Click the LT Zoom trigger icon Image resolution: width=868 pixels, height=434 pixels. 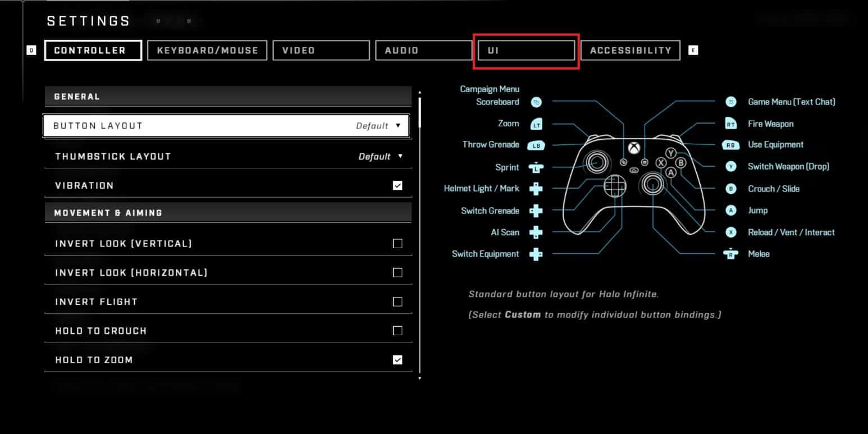[536, 124]
